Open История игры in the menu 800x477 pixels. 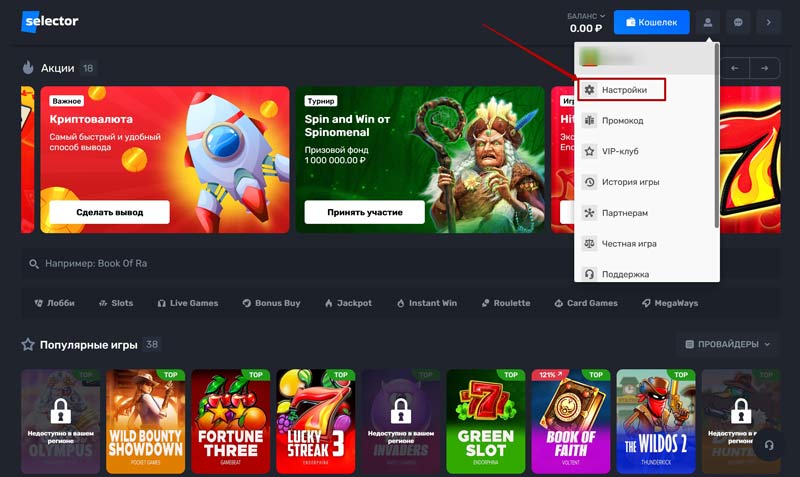click(x=630, y=183)
